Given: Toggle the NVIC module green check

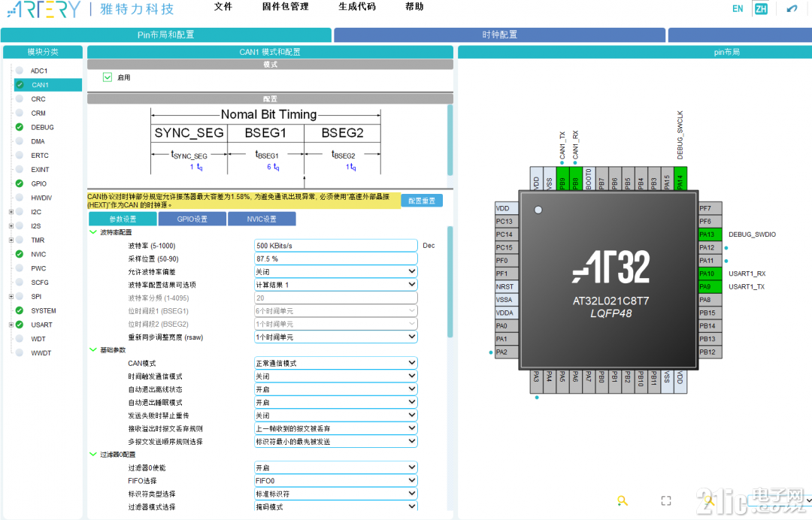Looking at the screenshot, I should [19, 254].
